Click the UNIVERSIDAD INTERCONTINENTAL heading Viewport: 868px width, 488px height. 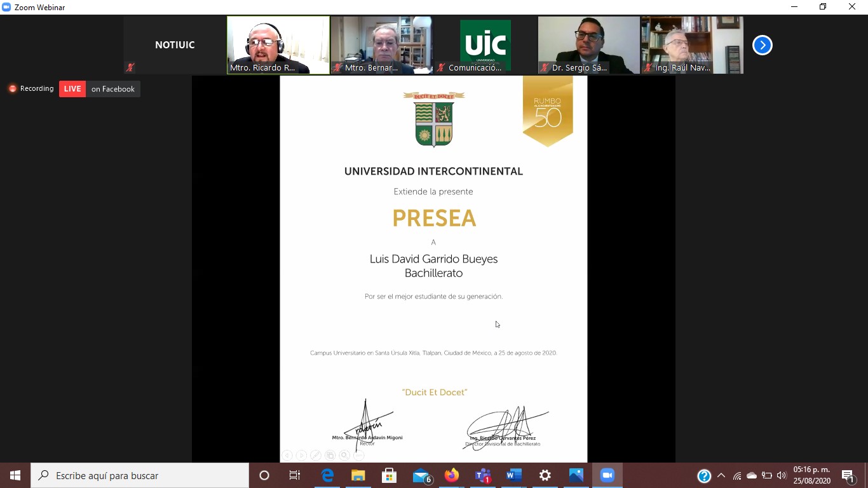click(x=433, y=172)
